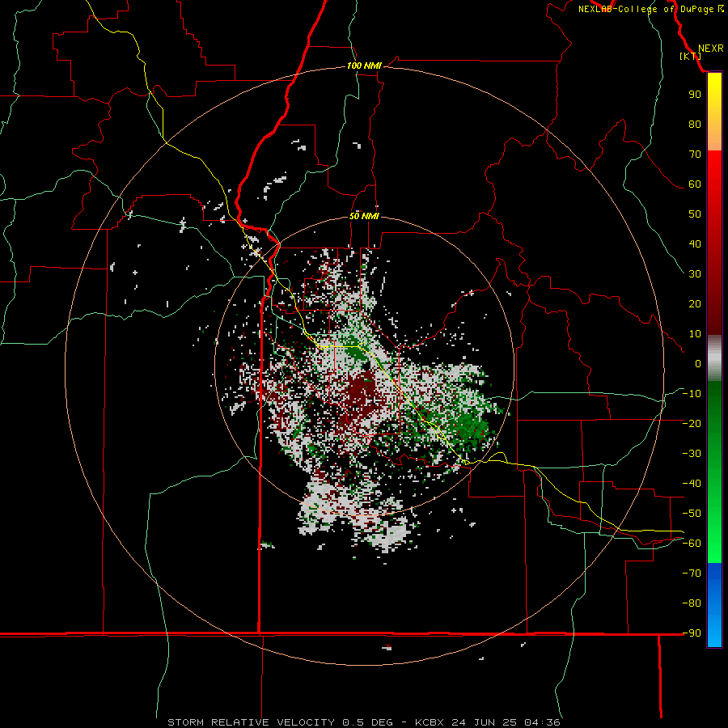The height and width of the screenshot is (728, 728).
Task: Click the "[KT]" units label
Action: (x=691, y=56)
